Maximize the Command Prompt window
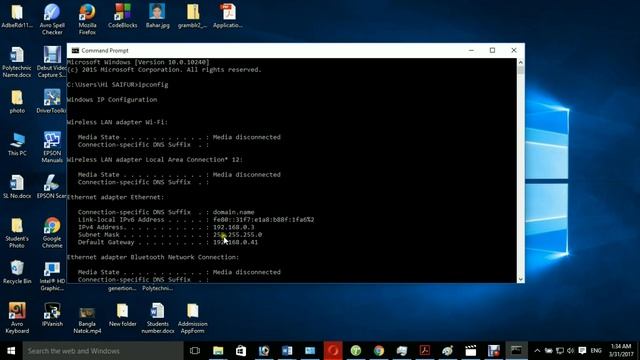 492,51
